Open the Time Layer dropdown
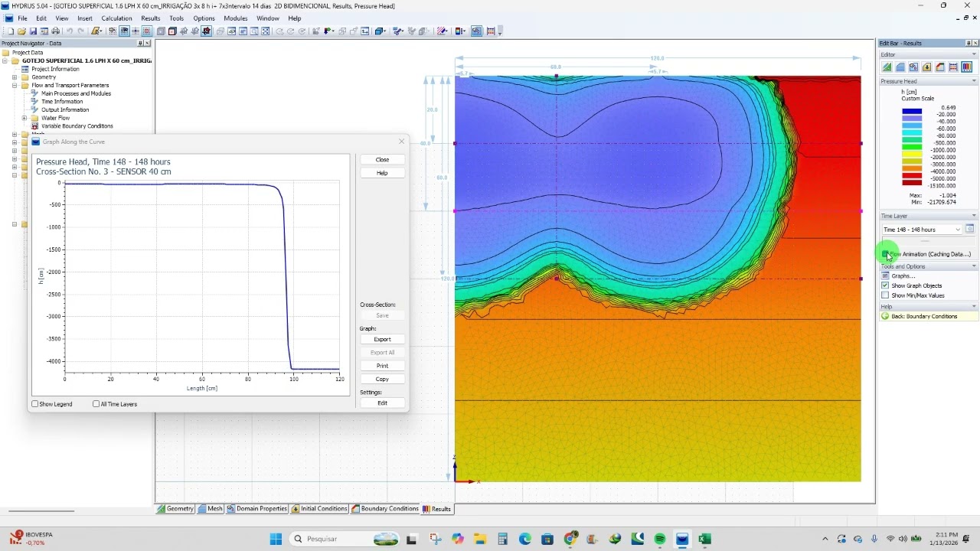 922,230
